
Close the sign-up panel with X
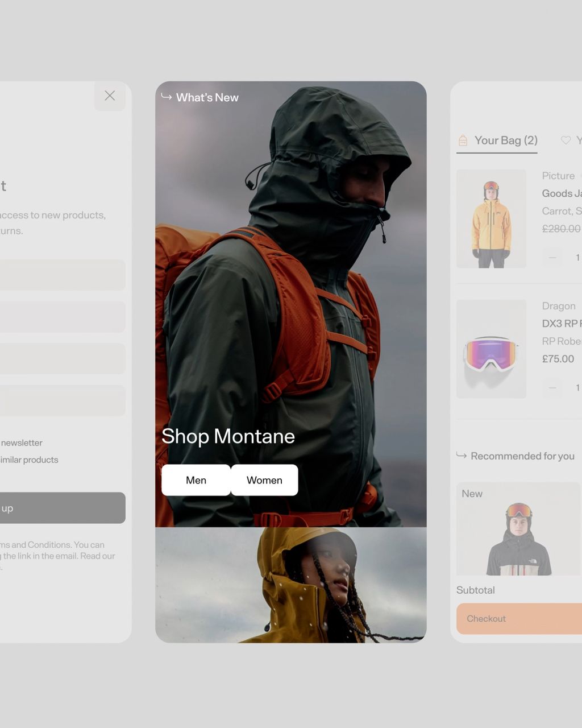point(110,96)
